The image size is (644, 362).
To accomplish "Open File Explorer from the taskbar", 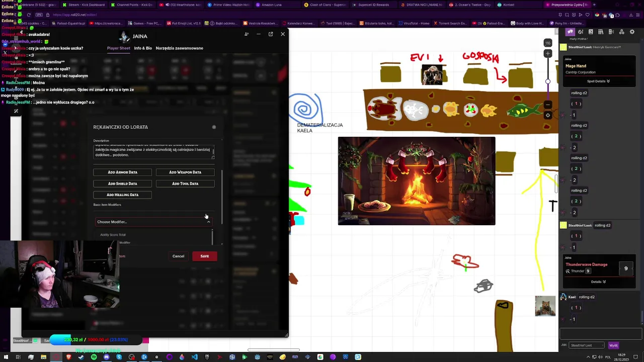I will coord(43,357).
